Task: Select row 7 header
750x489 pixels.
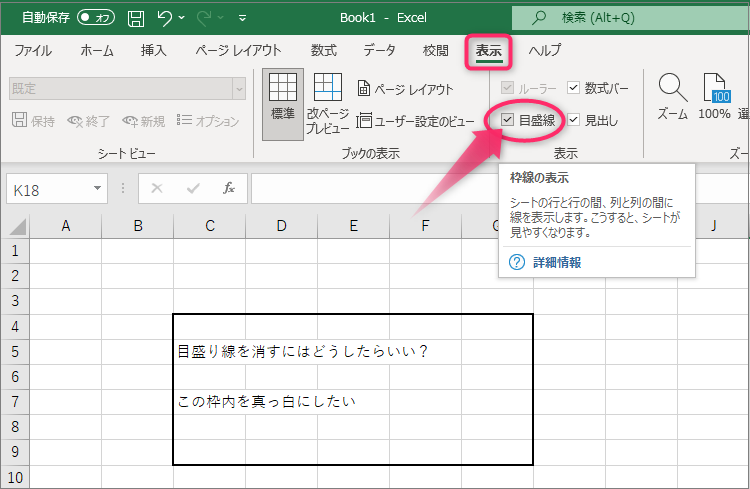Action: (x=15, y=402)
